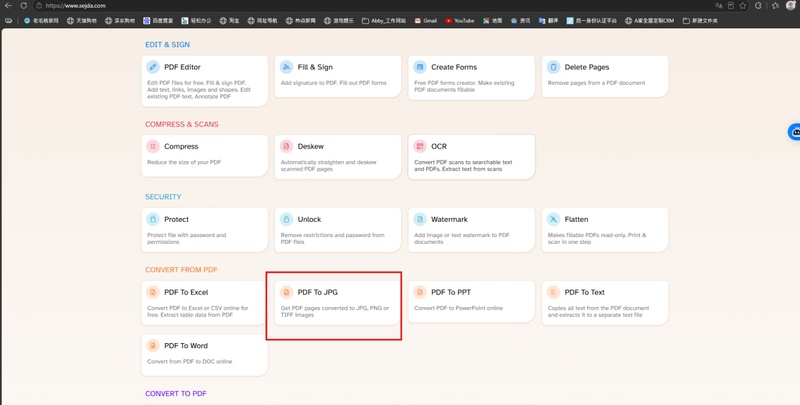
Task: Open the 资讯 bookmark
Action: click(520, 21)
